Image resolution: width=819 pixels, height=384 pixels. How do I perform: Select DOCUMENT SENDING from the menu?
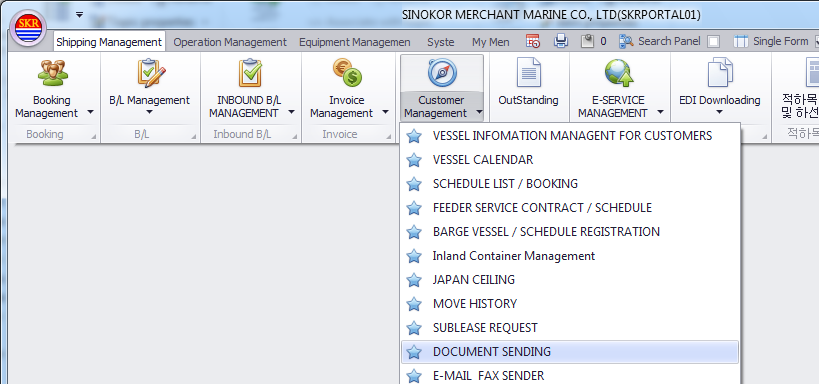[x=570, y=352]
